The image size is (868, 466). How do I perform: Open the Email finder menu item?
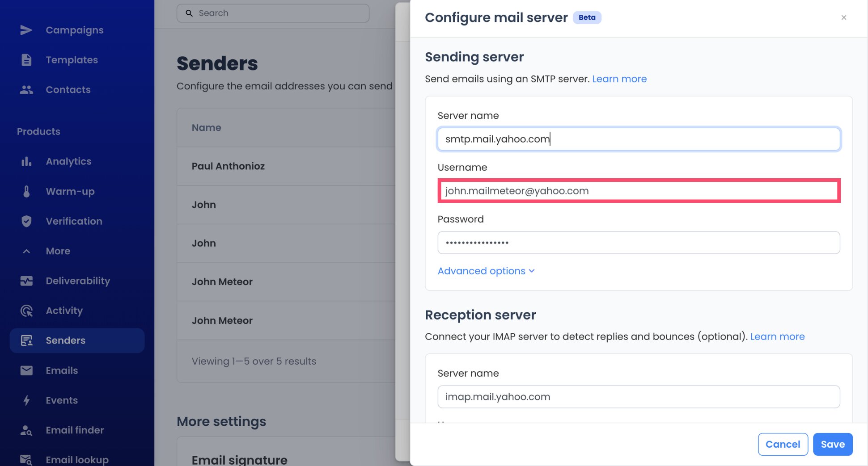click(75, 430)
